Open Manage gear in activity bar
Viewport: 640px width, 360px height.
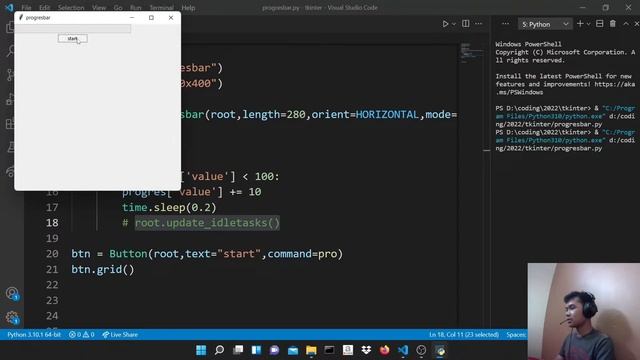tap(12, 317)
